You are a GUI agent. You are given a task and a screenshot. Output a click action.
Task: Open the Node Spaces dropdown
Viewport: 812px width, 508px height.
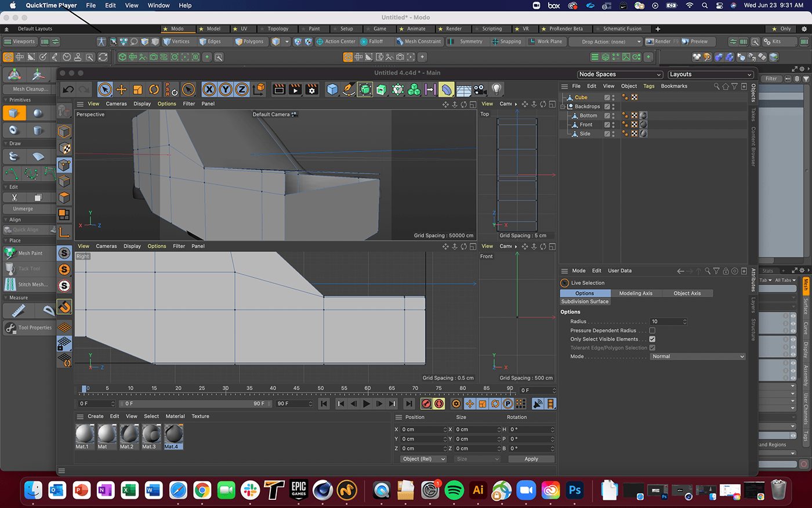pos(620,74)
